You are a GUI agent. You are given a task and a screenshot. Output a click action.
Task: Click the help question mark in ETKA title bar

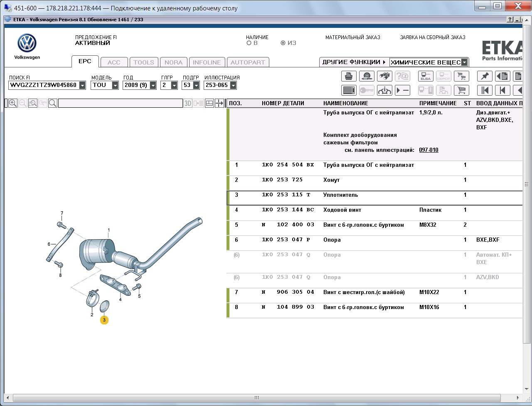point(510,20)
